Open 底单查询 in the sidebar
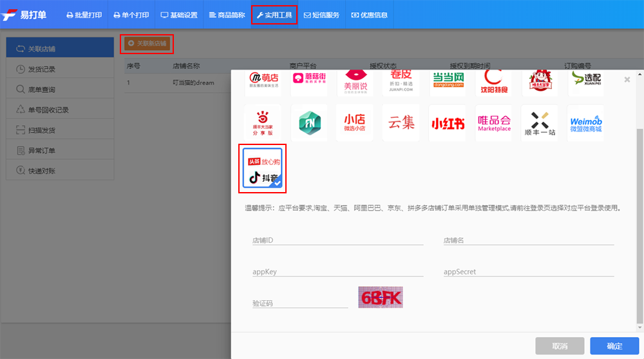 pos(60,89)
